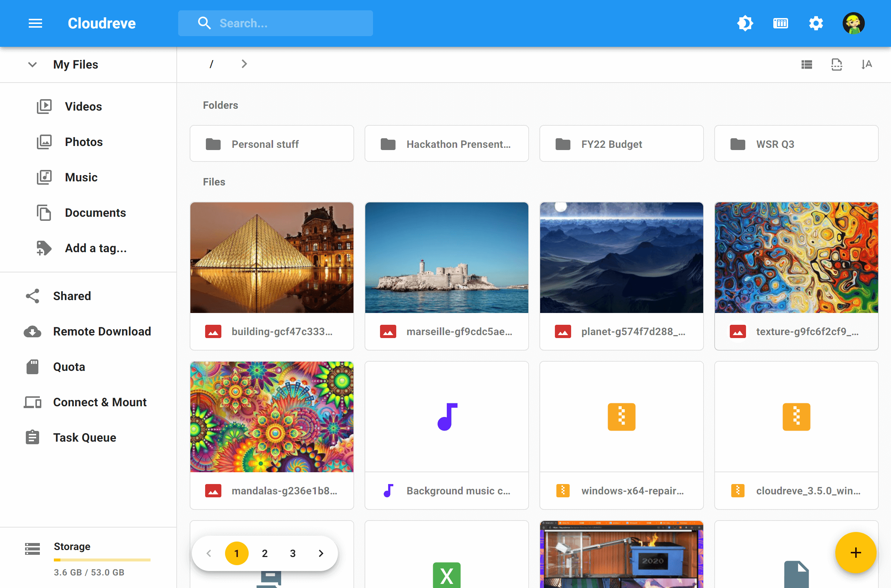Viewport: 891px width, 588px height.
Task: Click the Background music file name
Action: pos(458,491)
